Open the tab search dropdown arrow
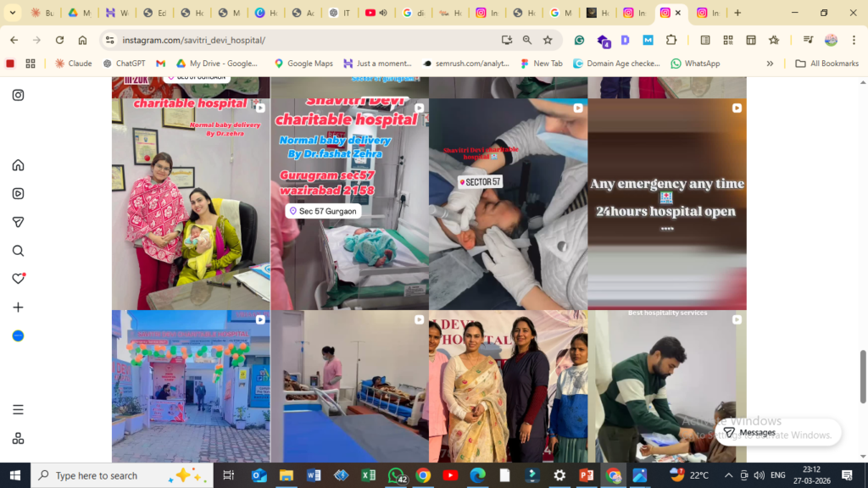The width and height of the screenshot is (868, 488). 12,13
